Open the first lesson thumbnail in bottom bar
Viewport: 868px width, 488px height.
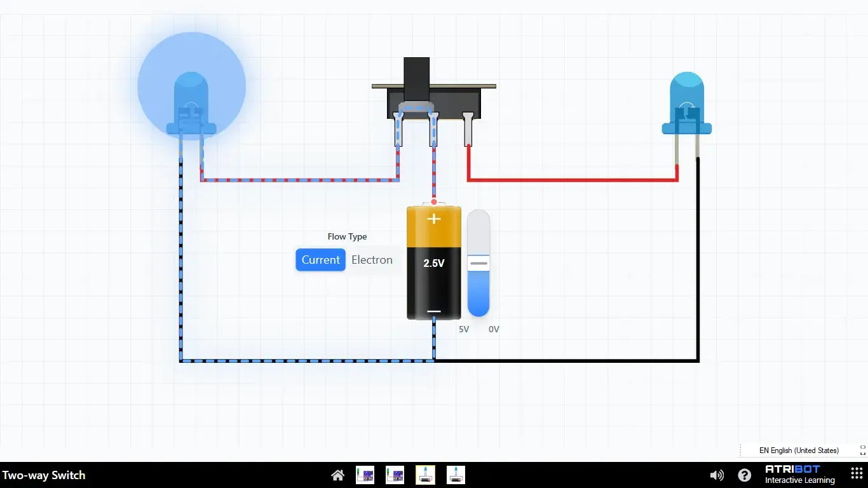[365, 475]
